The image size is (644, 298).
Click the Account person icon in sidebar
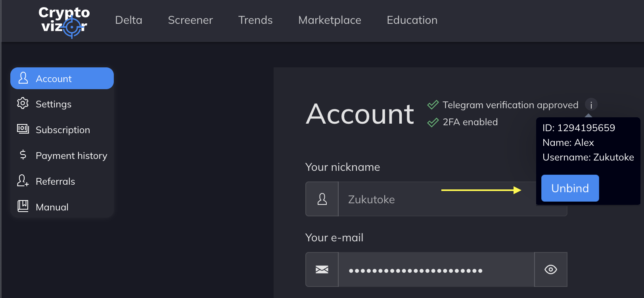point(23,78)
